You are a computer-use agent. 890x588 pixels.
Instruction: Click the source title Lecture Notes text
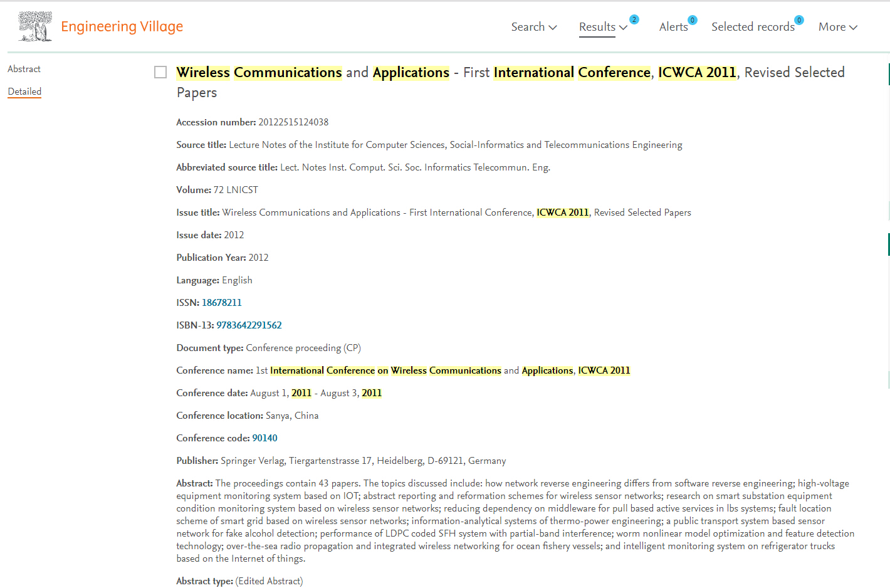coord(456,145)
